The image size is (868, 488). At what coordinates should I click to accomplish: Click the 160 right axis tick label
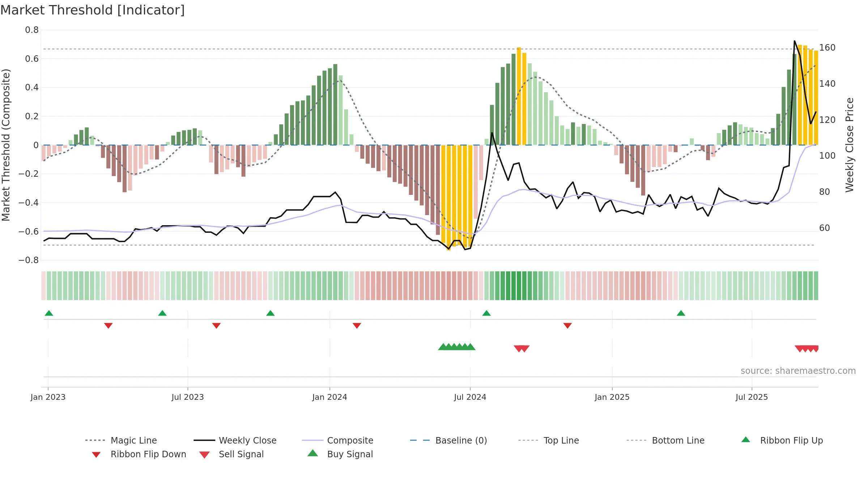[x=827, y=48]
